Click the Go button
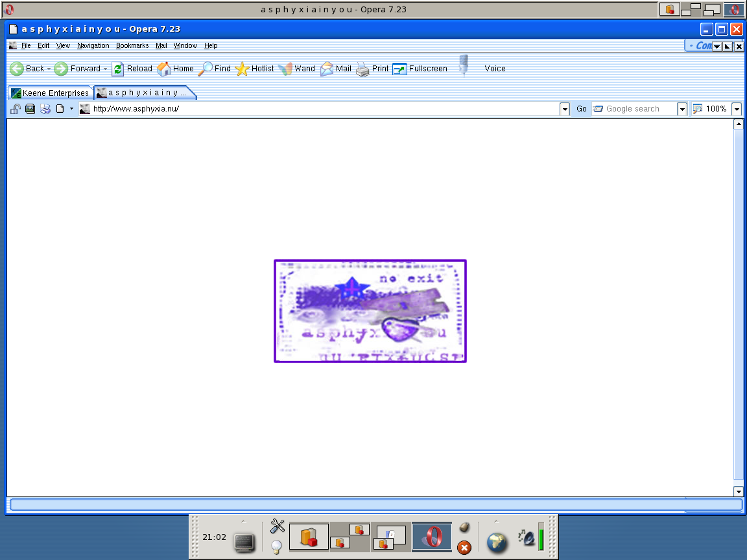This screenshot has height=560, width=747. pos(581,109)
